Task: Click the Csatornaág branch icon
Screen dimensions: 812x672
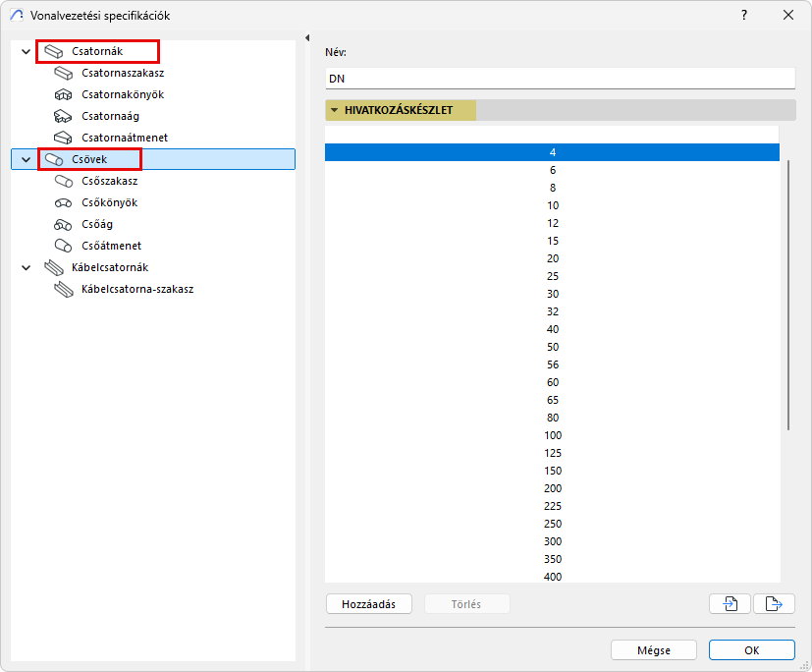Action: tap(63, 116)
